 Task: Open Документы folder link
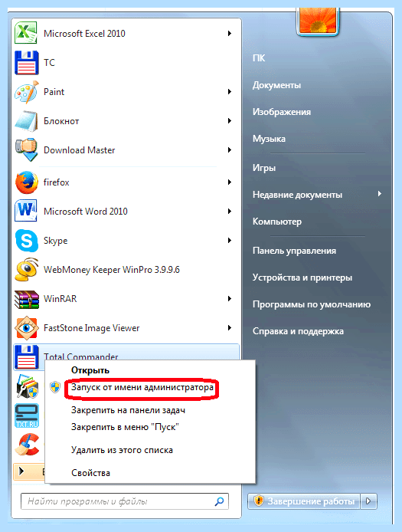[x=276, y=85]
